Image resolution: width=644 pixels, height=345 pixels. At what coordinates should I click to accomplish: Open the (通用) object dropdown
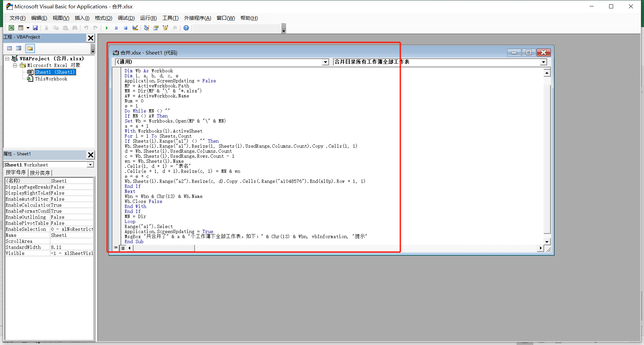[x=325, y=62]
